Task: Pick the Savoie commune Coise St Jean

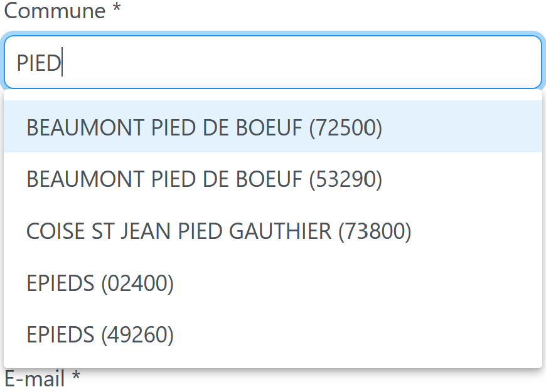Action: [273, 230]
